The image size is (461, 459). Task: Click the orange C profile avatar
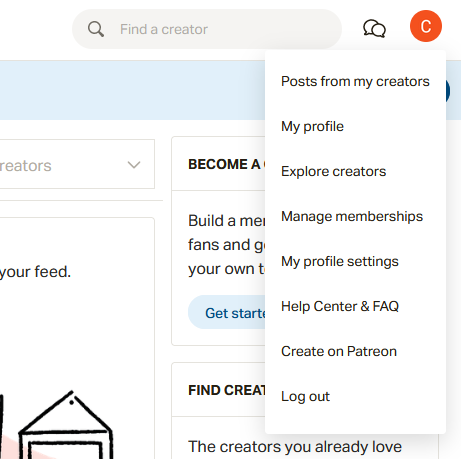426,26
